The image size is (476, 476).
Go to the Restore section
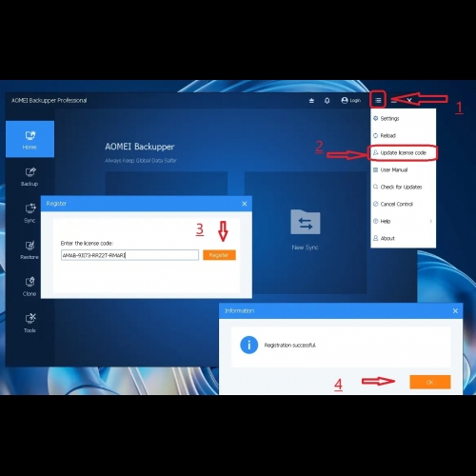[30, 249]
